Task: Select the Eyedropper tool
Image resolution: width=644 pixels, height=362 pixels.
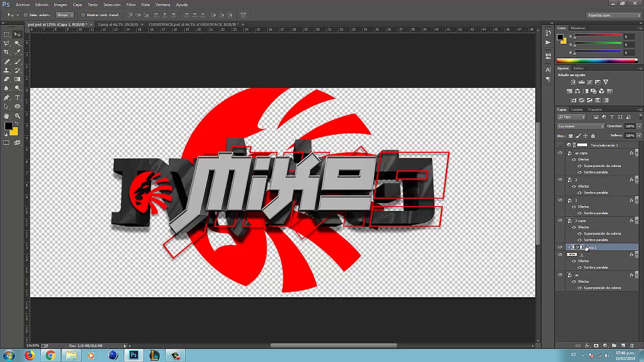Action: (17, 52)
